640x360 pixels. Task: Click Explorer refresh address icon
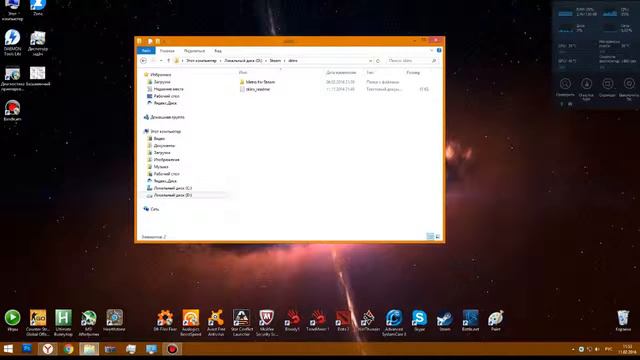coord(378,61)
